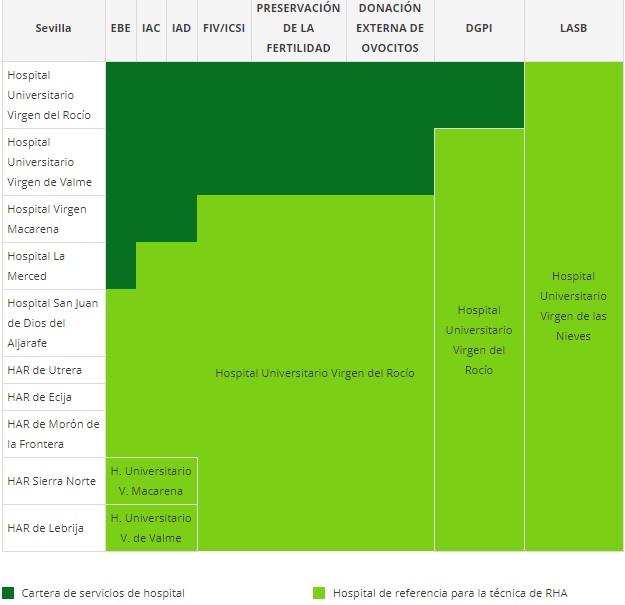This screenshot has height=605, width=625.
Task: Click Hospital Virgen Macarena row label
Action: (53, 219)
